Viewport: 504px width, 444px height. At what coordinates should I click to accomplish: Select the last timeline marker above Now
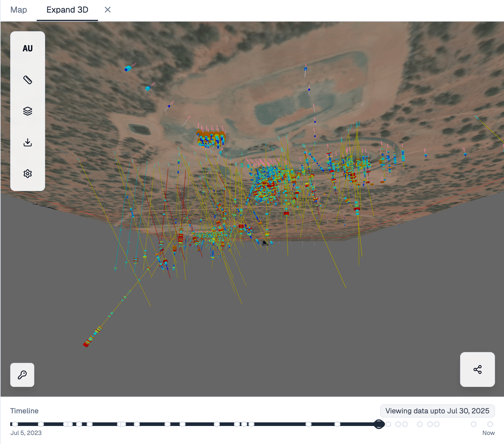tap(490, 424)
